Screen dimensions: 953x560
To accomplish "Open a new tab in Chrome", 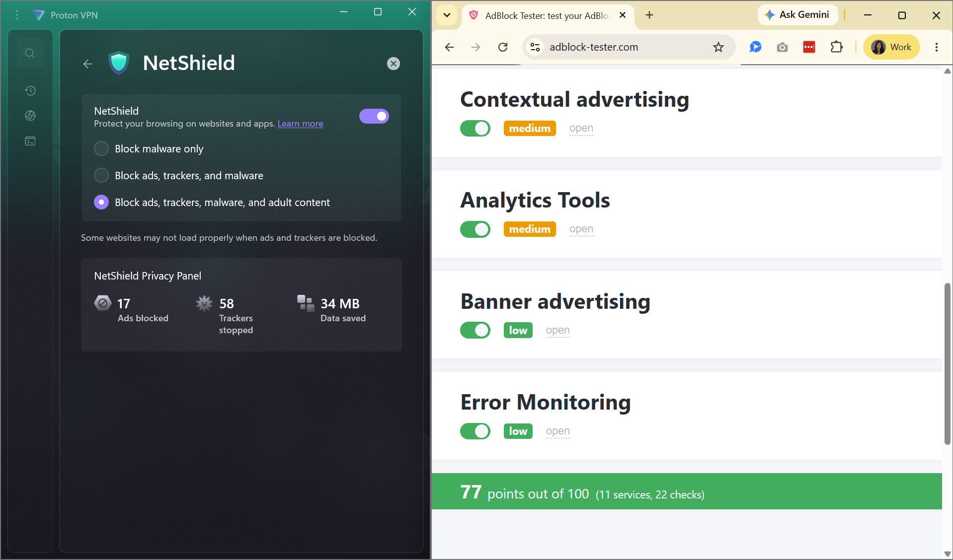I will (649, 15).
